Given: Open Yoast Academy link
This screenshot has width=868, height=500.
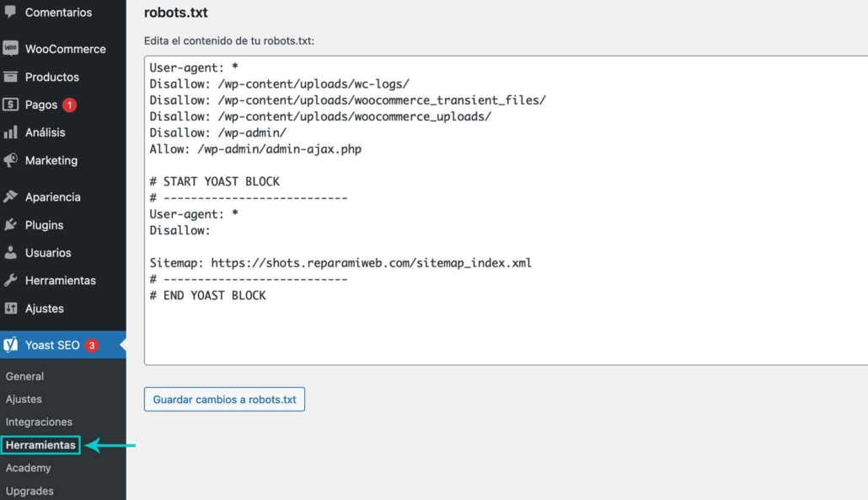Looking at the screenshot, I should pyautogui.click(x=28, y=468).
